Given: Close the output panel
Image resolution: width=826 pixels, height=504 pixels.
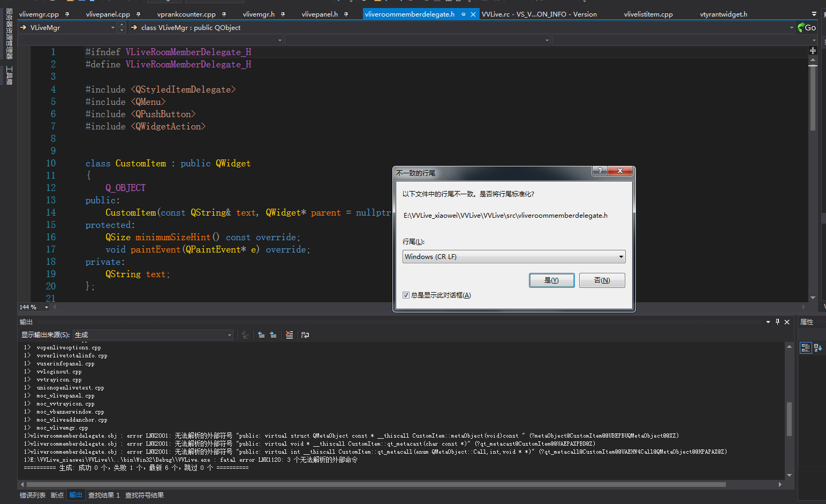Looking at the screenshot, I should [787, 322].
